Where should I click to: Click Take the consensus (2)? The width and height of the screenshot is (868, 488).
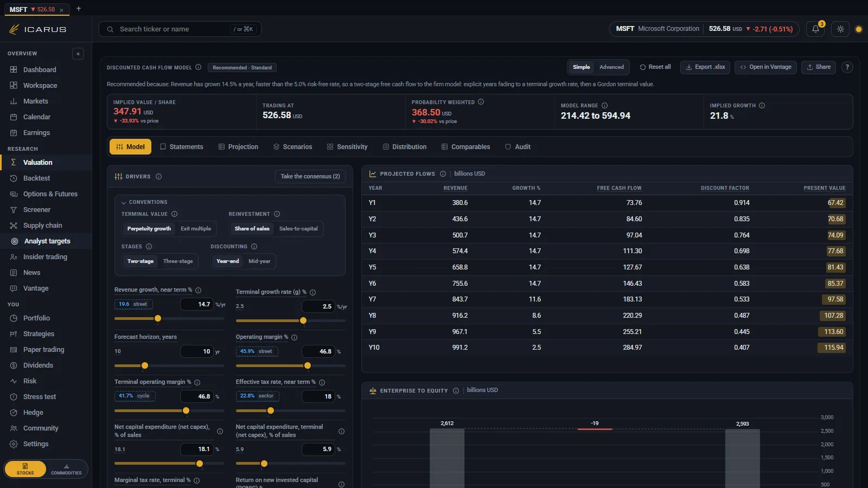(310, 177)
